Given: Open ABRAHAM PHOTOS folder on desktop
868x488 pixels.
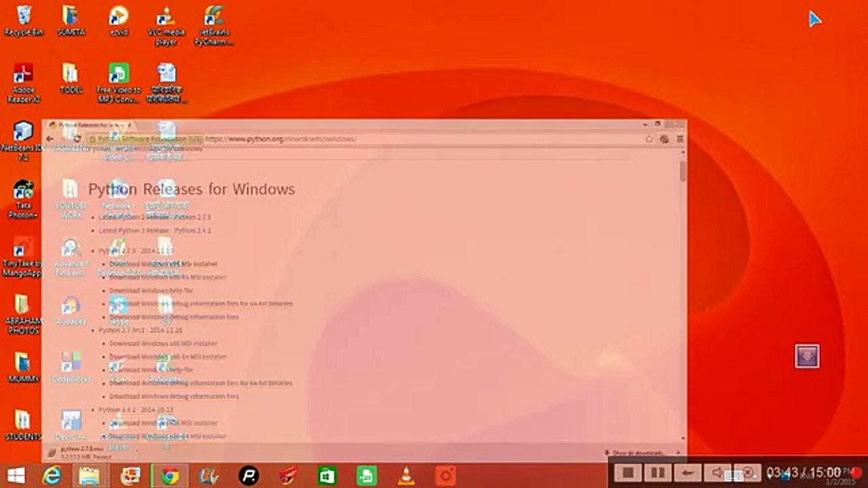Looking at the screenshot, I should click(23, 315).
